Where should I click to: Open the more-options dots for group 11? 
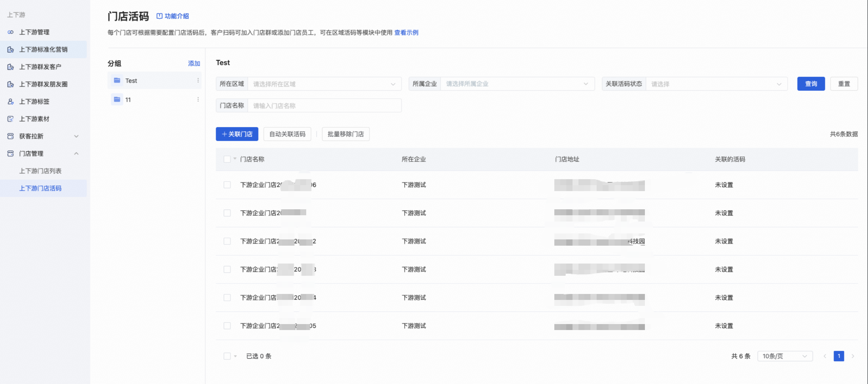pos(198,100)
